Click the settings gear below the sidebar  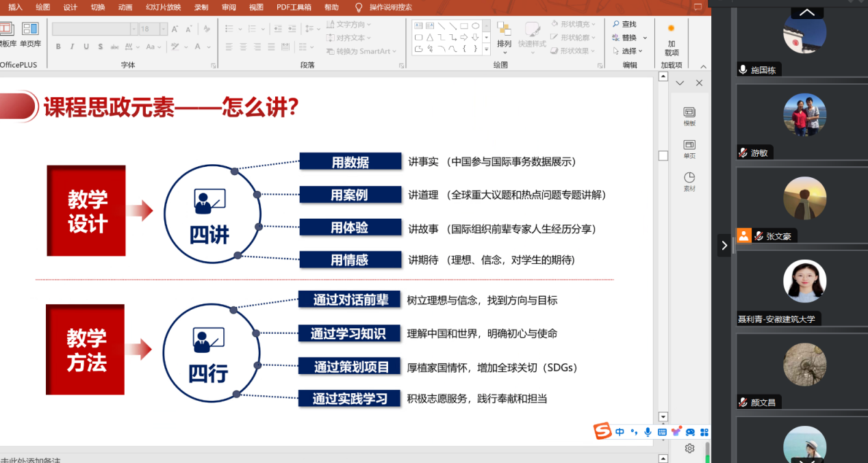coord(689,449)
